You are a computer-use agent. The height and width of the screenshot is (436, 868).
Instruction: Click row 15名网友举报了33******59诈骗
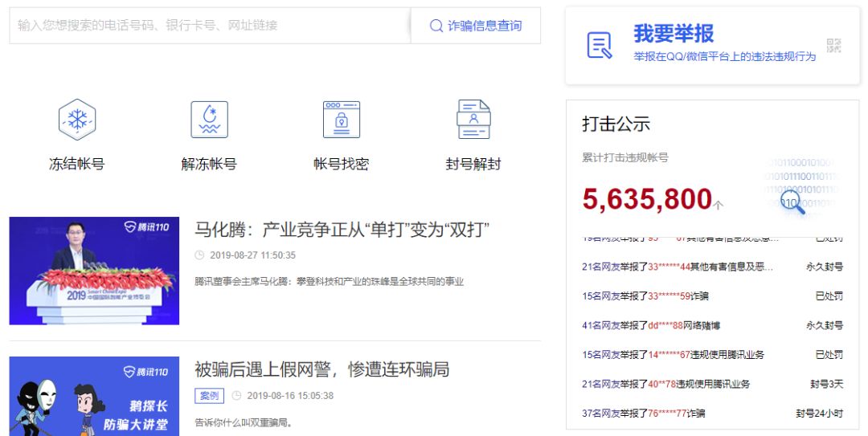[x=645, y=296]
